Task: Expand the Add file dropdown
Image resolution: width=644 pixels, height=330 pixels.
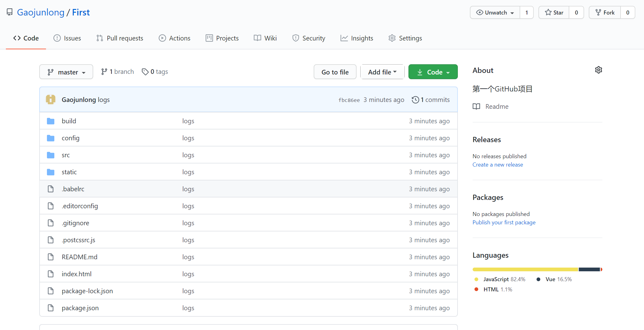Action: click(382, 72)
